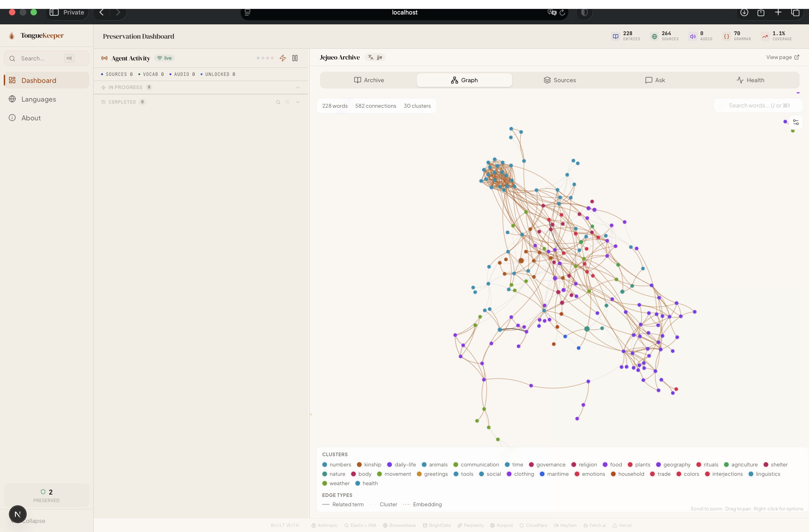The width and height of the screenshot is (809, 532).
Task: Click the Search words input field
Action: click(759, 105)
